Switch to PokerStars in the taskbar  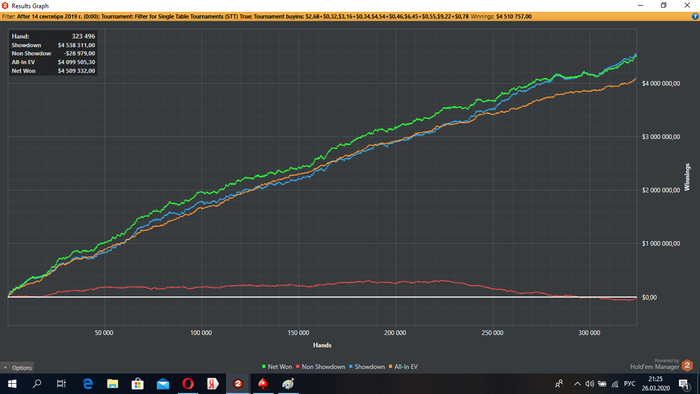263,384
